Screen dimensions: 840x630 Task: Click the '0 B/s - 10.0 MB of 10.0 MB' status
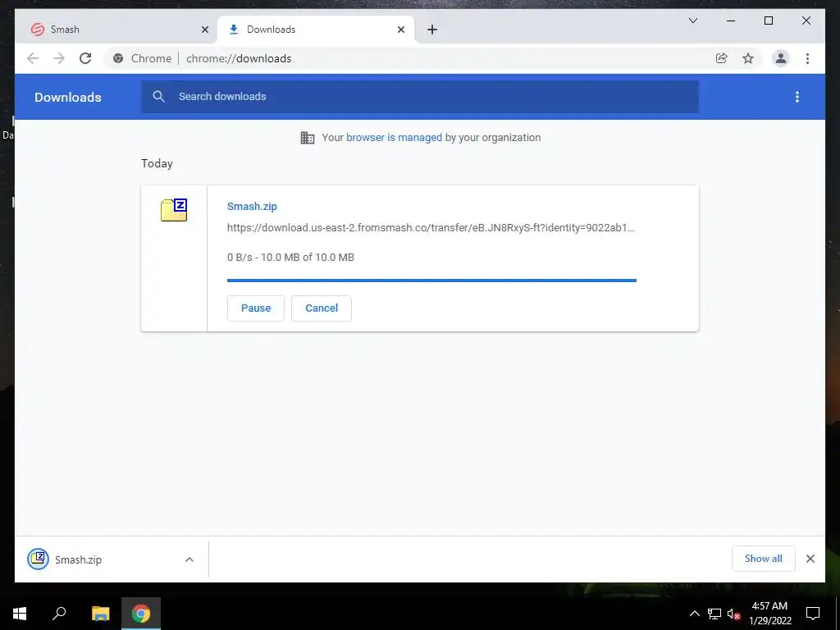click(290, 257)
